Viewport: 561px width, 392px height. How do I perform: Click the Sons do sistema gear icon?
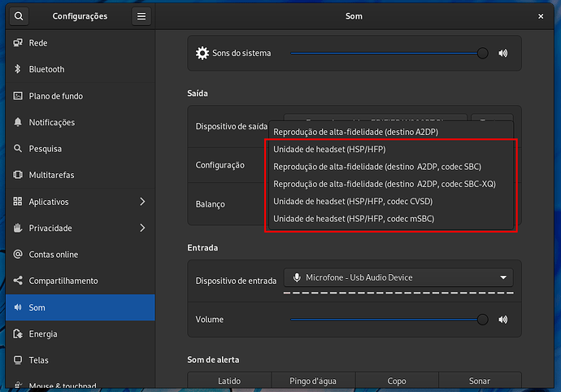pos(202,54)
